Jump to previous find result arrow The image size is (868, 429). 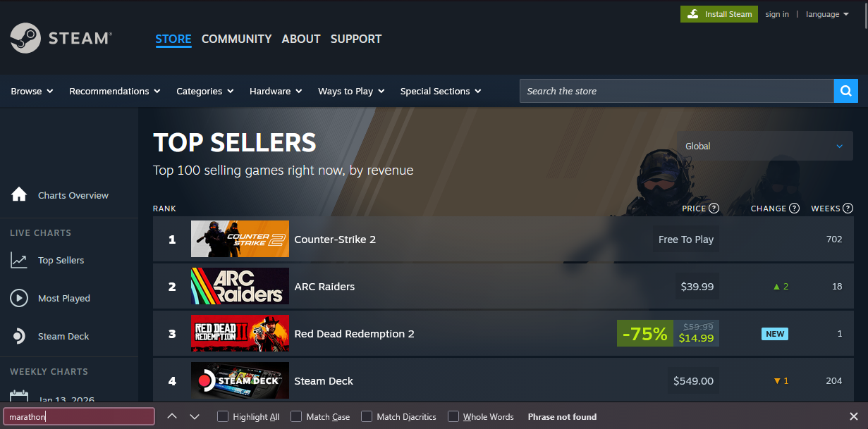[x=171, y=416]
